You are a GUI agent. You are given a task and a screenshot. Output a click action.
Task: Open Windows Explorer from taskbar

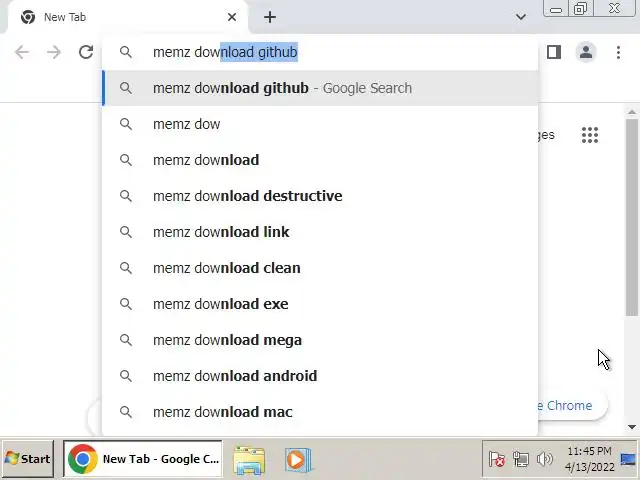point(249,460)
